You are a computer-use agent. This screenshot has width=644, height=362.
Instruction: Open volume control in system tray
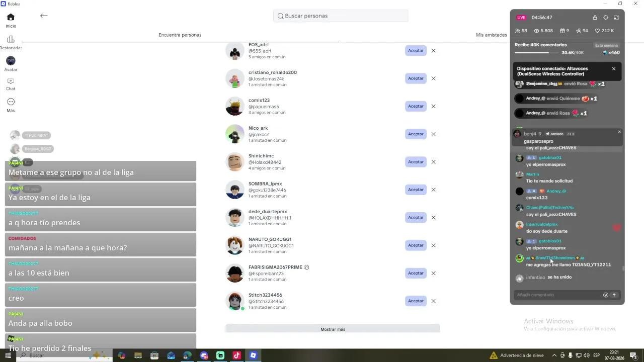point(586,355)
